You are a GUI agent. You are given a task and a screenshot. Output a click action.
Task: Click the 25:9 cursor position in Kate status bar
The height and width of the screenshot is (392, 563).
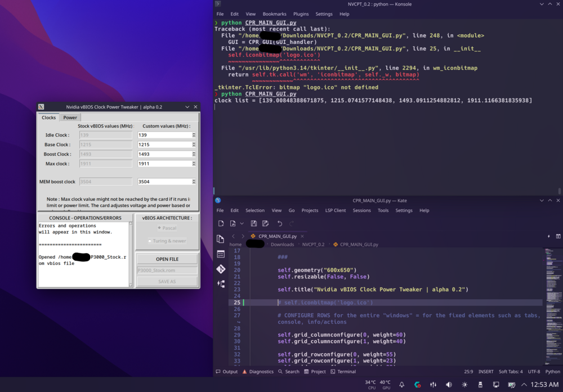pos(468,372)
